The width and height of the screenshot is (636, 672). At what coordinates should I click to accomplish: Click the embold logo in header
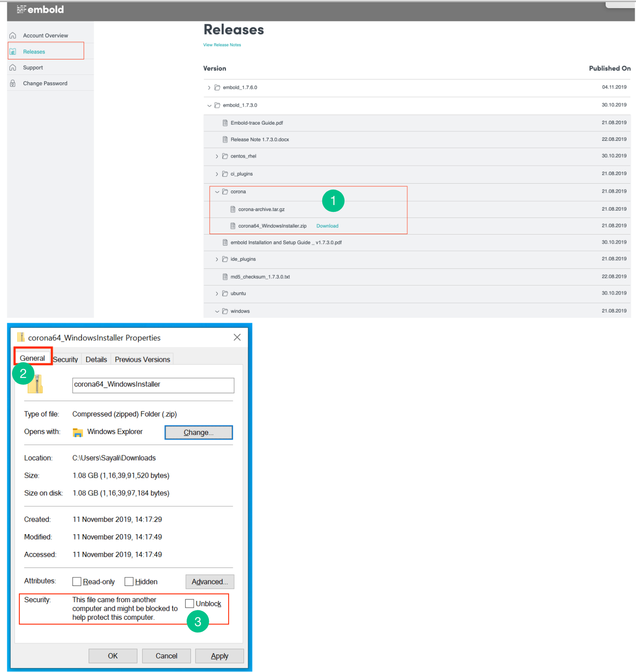point(40,9)
